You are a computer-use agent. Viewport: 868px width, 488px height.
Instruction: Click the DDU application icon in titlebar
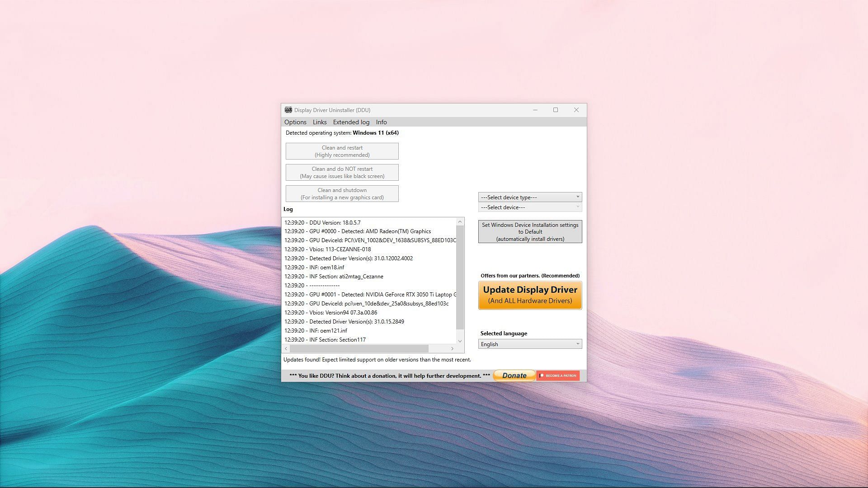tap(288, 110)
